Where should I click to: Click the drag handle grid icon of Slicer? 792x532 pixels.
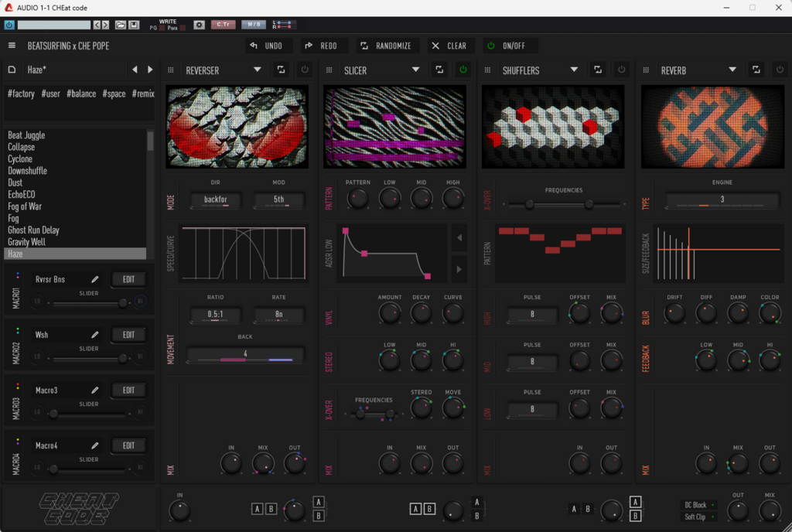click(x=329, y=70)
